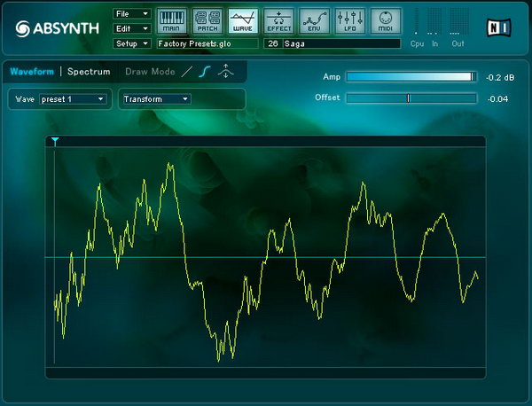
Task: Open the Effect page
Action: point(278,21)
